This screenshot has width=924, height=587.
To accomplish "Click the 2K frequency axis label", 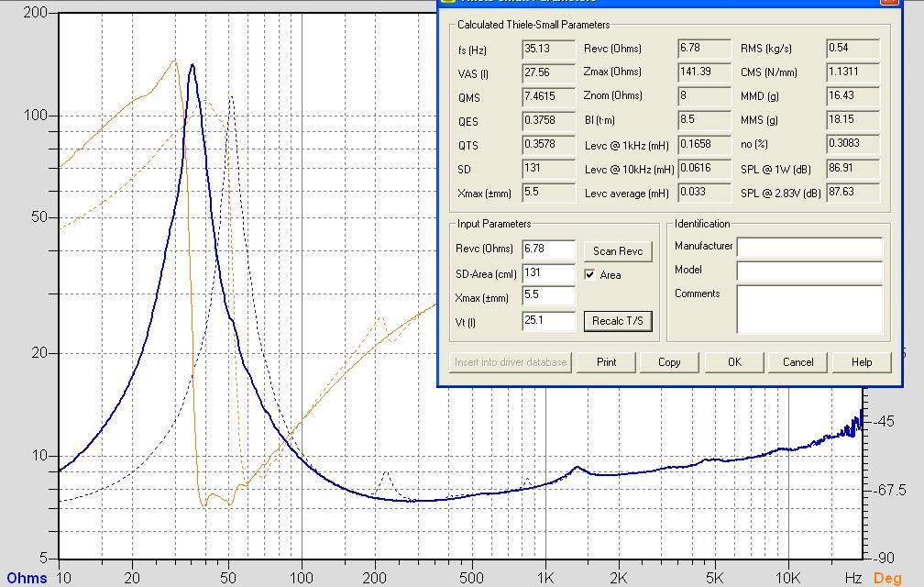I will pos(618,578).
